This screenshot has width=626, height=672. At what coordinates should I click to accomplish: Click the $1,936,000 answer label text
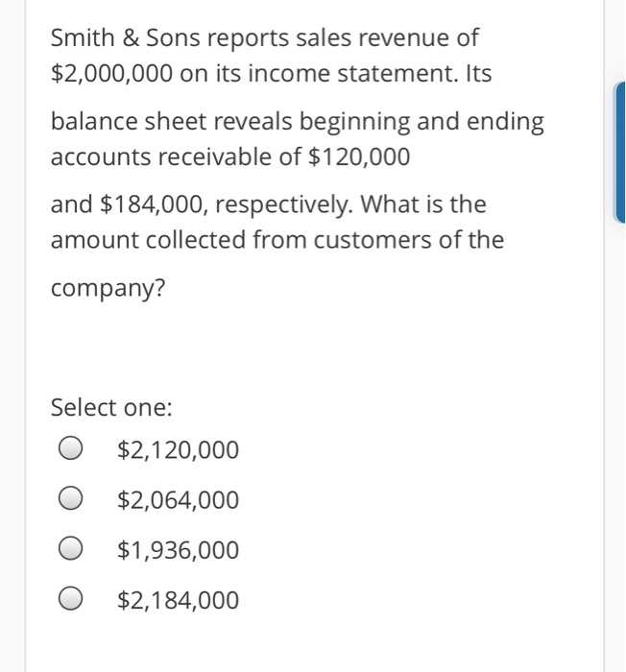point(178,550)
